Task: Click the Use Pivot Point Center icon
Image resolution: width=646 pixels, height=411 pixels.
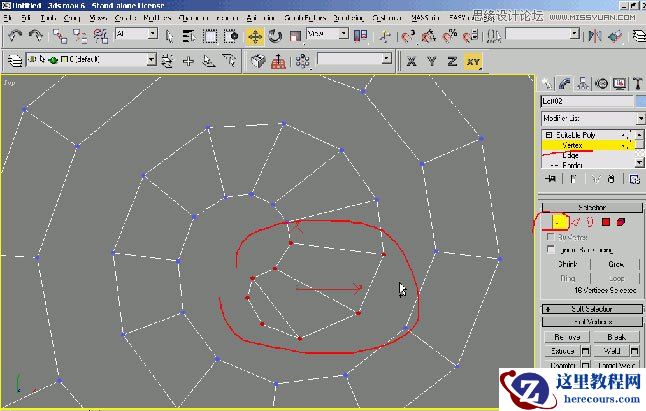Action: pos(360,36)
